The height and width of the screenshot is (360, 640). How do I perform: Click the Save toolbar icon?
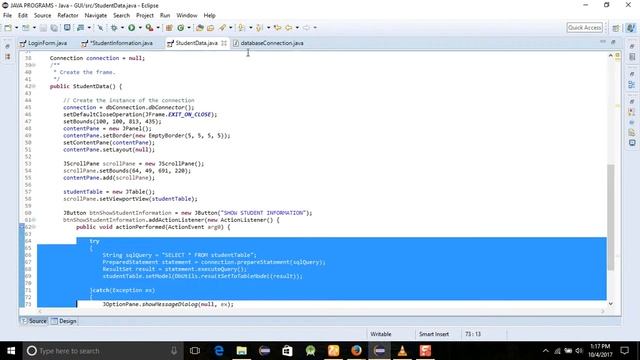click(43, 28)
